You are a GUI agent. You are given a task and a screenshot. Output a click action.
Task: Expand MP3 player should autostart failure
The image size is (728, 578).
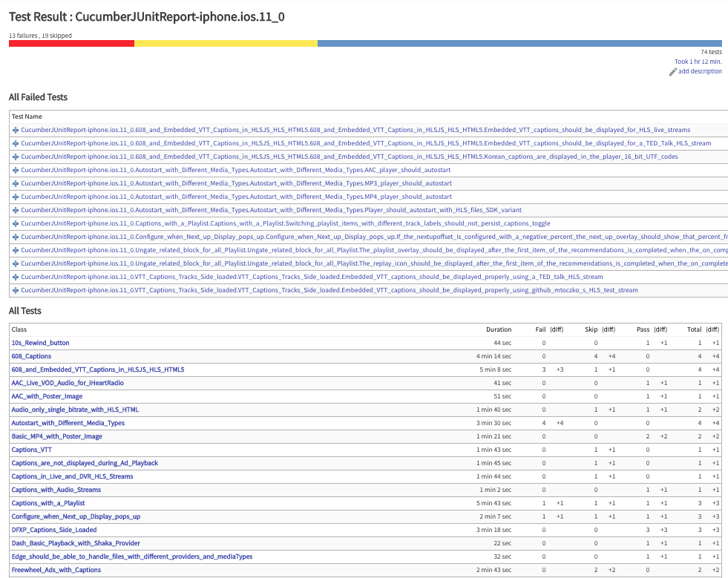point(16,184)
